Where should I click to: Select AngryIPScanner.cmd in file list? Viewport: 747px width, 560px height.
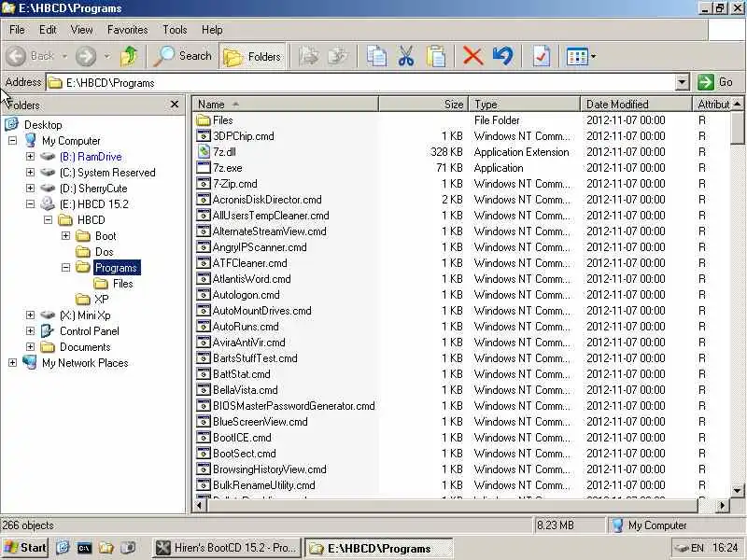click(x=260, y=247)
